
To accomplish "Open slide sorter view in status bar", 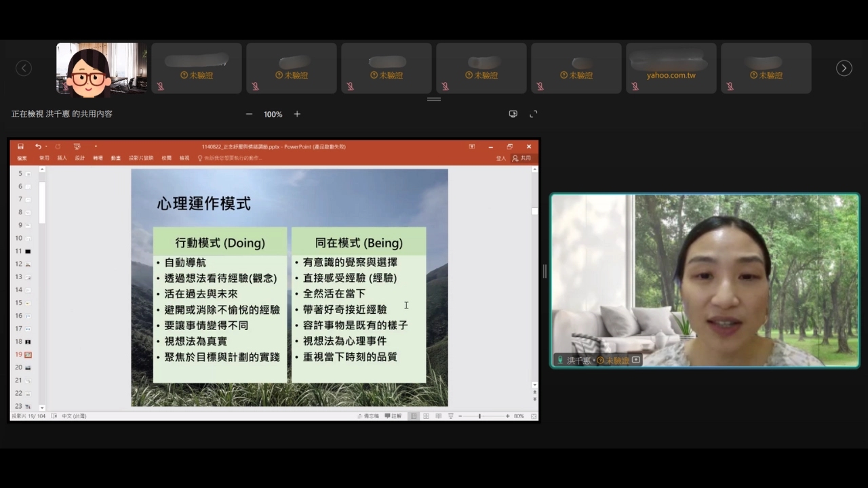I will click(426, 416).
